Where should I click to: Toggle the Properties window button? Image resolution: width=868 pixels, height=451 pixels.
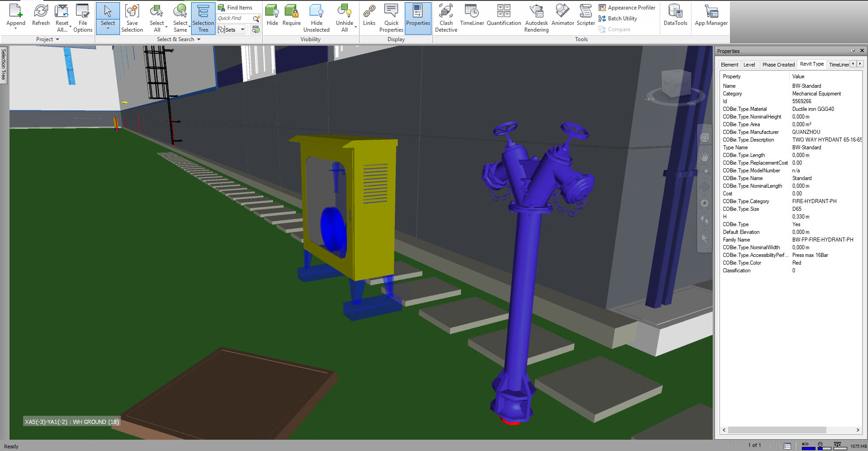pos(417,18)
